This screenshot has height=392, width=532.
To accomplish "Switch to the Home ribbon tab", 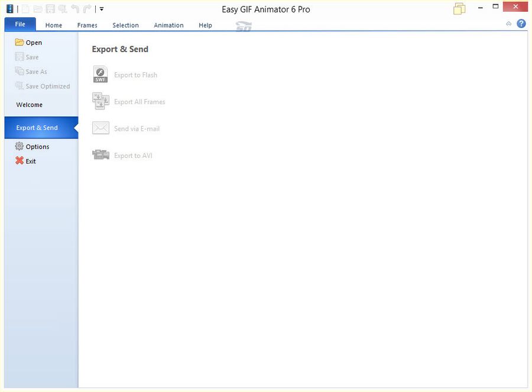I will point(54,25).
